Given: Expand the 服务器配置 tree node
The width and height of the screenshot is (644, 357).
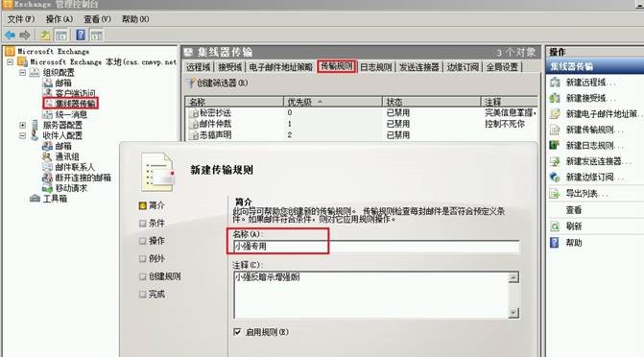Looking at the screenshot, I should tap(23, 126).
